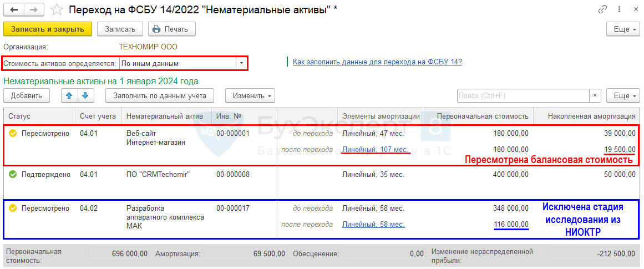
Task: Open the Изменить dropdown menu
Action: pyautogui.click(x=250, y=95)
